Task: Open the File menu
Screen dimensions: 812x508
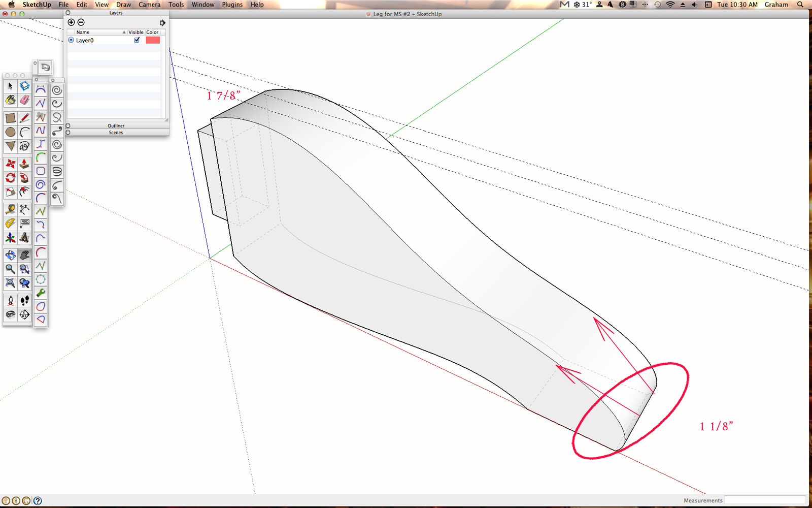Action: [63, 5]
